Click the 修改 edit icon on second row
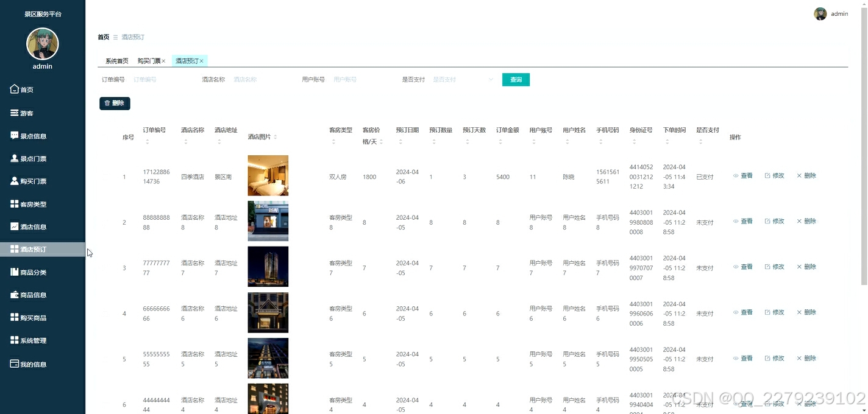This screenshot has width=868, height=414. coord(767,221)
